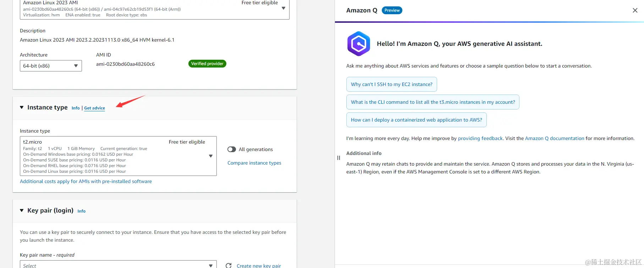
Task: Open the Instance type Info link
Action: click(76, 108)
